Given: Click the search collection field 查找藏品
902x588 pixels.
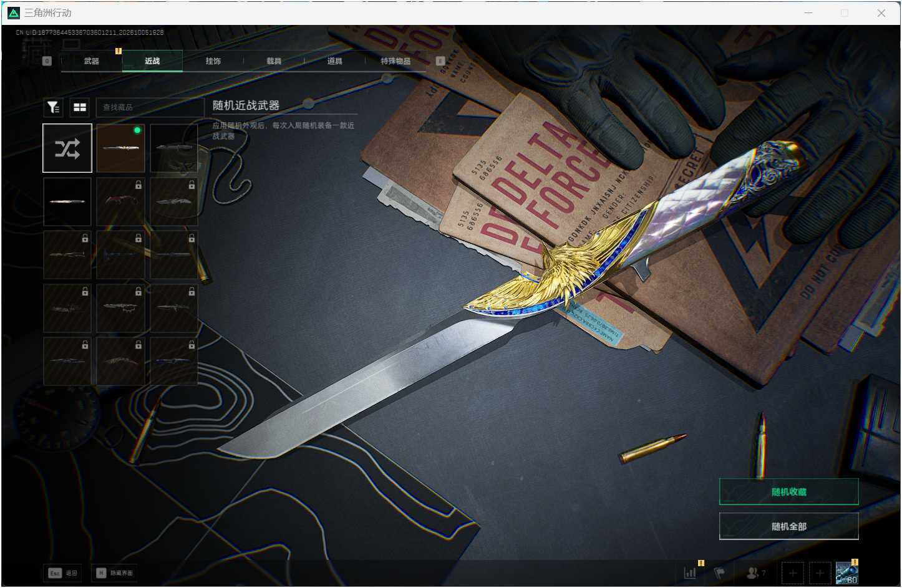Looking at the screenshot, I should 150,107.
